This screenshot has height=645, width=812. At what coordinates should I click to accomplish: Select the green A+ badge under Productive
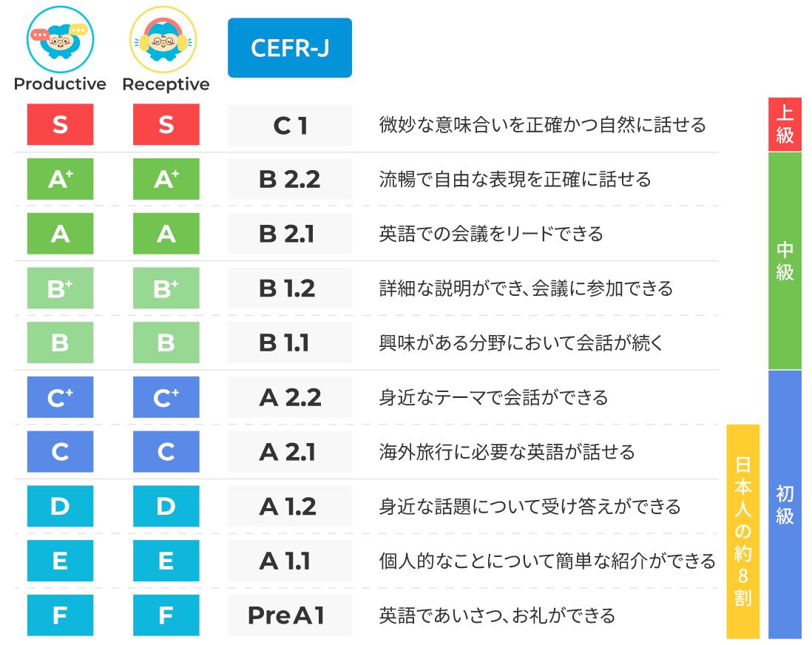tap(60, 179)
